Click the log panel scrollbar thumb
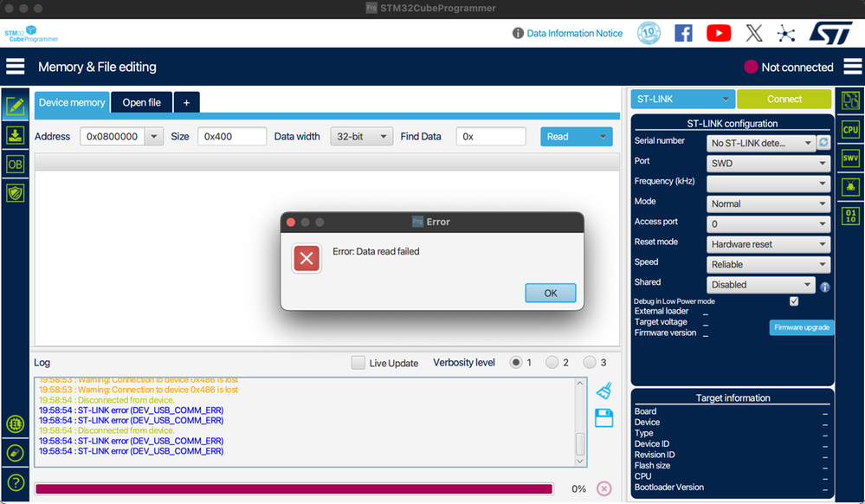 coord(580,443)
